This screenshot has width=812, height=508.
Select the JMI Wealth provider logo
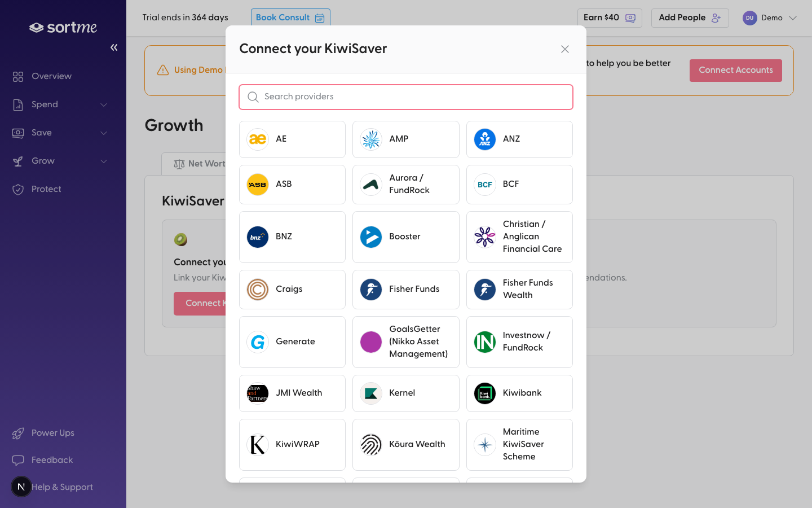point(258,393)
